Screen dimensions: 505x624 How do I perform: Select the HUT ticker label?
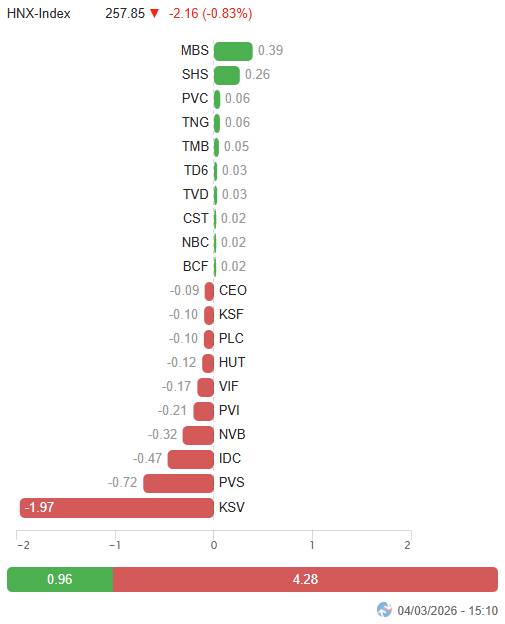click(232, 363)
